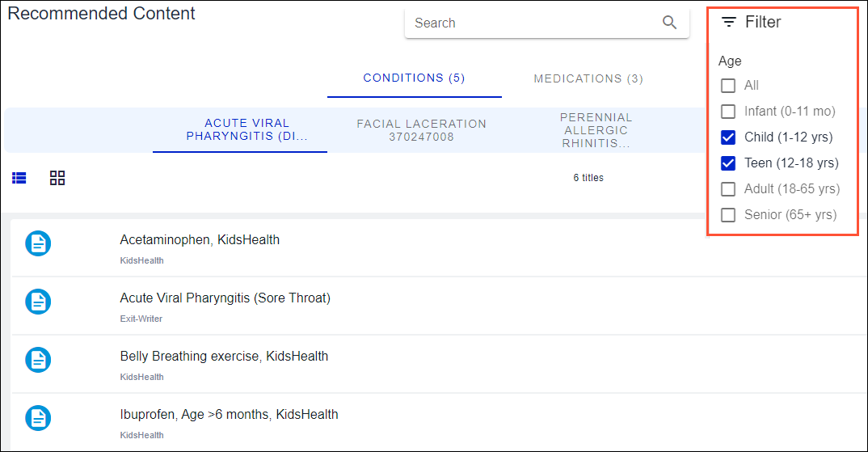The width and height of the screenshot is (868, 452).
Task: Switch to list view icon
Action: [19, 178]
